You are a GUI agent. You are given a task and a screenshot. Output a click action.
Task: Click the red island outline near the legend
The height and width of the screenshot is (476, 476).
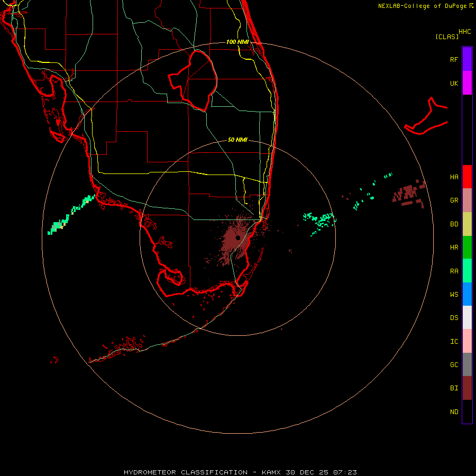tap(426, 116)
